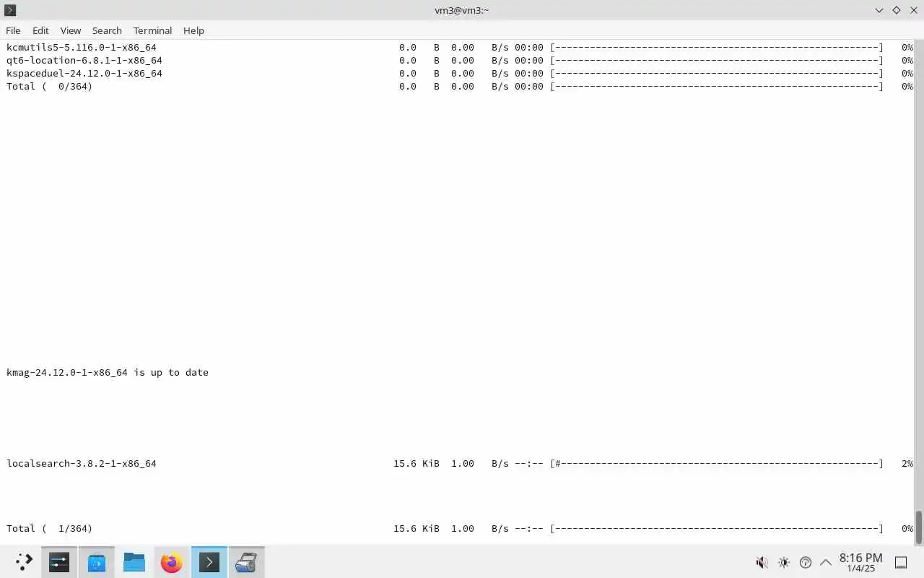Launch Firefox from the taskbar
Viewport: 924px width, 578px height.
[x=172, y=562]
